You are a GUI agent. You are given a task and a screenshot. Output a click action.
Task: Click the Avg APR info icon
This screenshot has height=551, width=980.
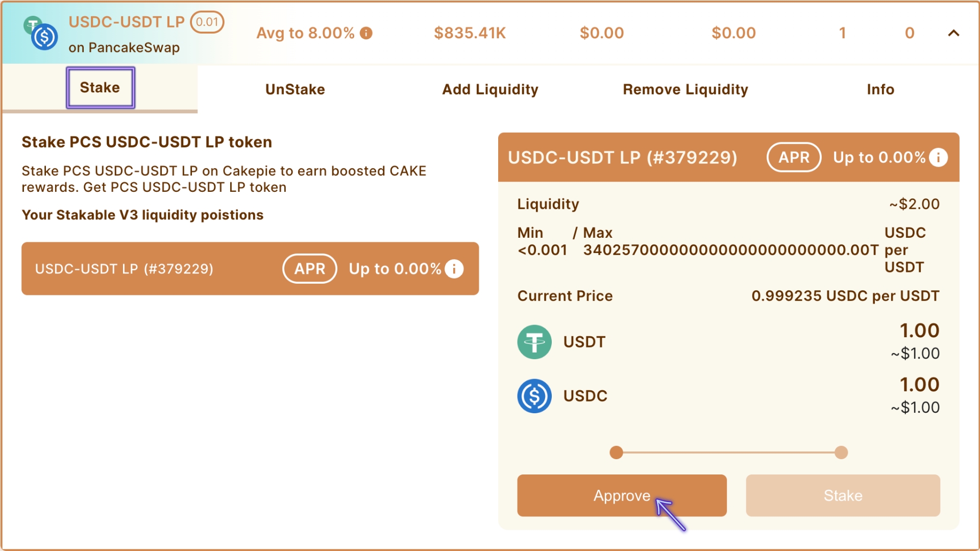pyautogui.click(x=366, y=33)
